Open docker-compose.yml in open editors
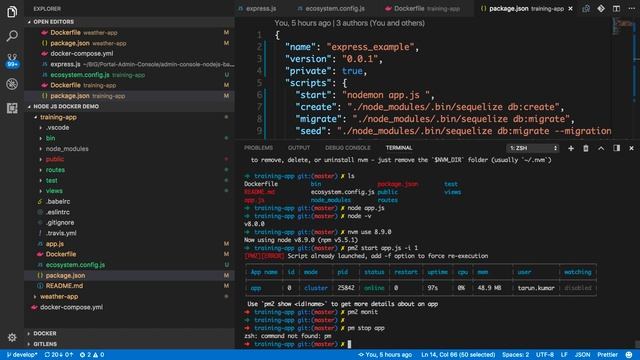Screen dimensions: 640x360 tap(129, 54)
